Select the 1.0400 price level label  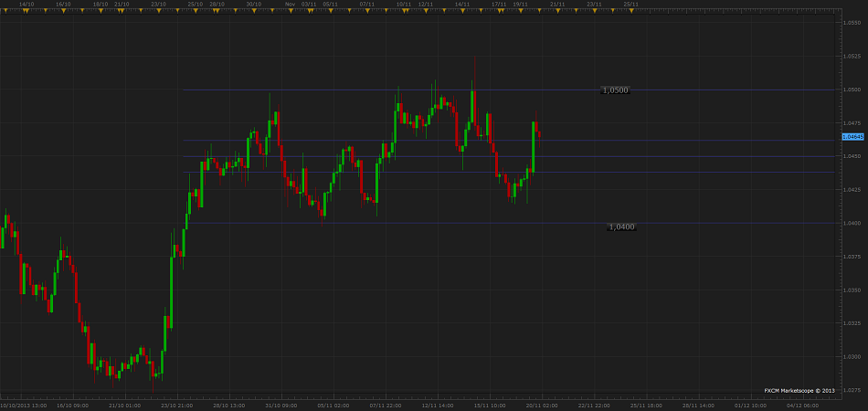coord(620,227)
